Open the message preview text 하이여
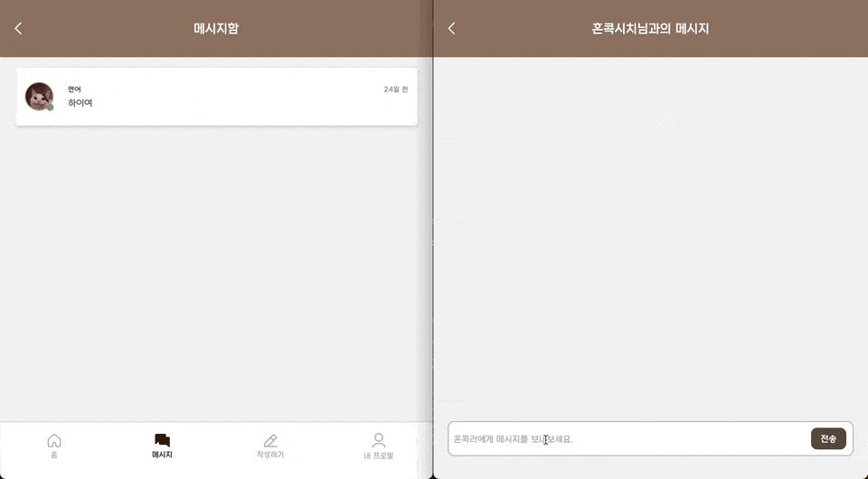868x479 pixels. [x=80, y=103]
